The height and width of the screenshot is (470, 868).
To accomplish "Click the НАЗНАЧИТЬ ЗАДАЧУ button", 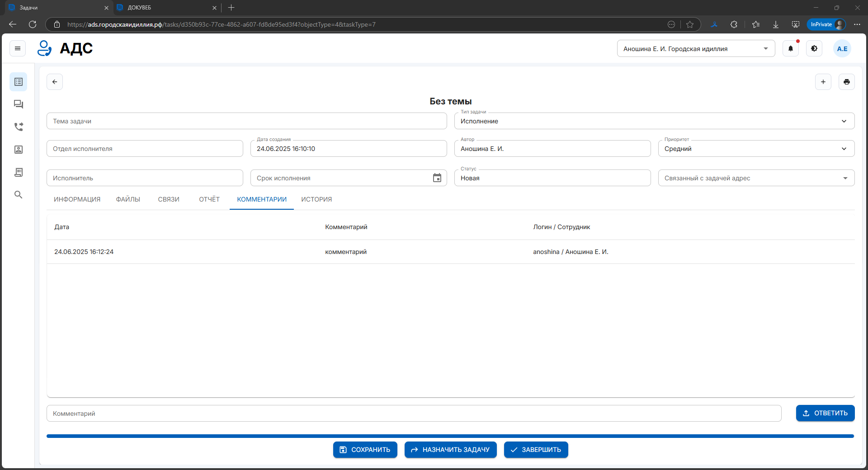I will click(x=451, y=450).
